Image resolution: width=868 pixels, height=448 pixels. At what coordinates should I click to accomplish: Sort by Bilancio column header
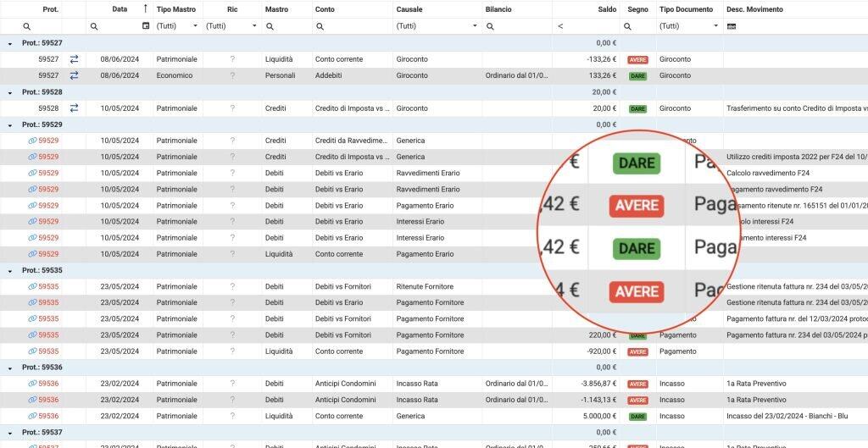point(498,9)
